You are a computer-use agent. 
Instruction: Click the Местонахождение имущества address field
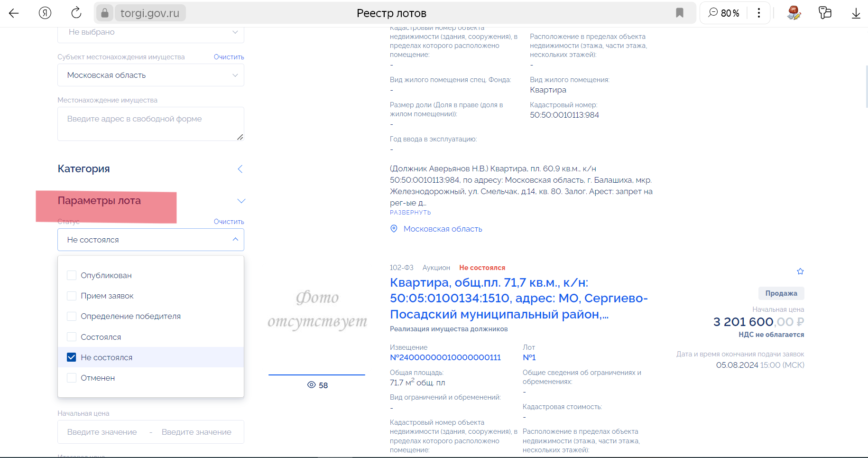click(x=151, y=124)
